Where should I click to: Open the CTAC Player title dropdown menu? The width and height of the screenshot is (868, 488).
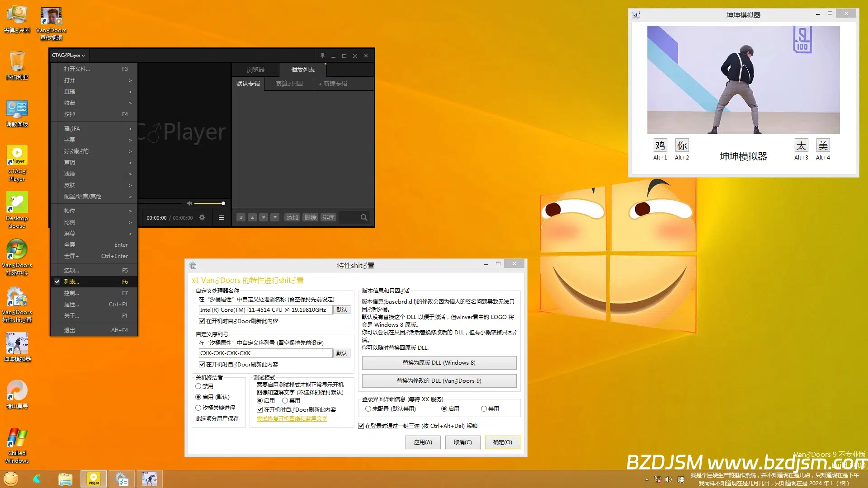click(69, 55)
